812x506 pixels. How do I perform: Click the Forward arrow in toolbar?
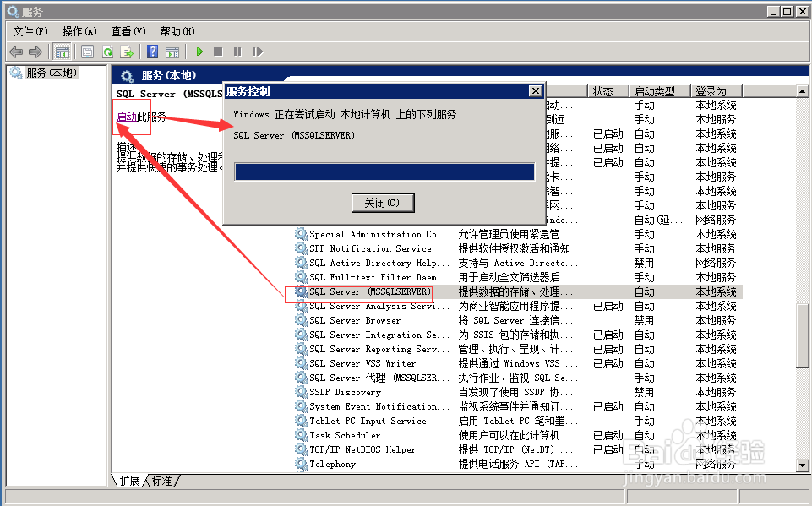(x=35, y=52)
